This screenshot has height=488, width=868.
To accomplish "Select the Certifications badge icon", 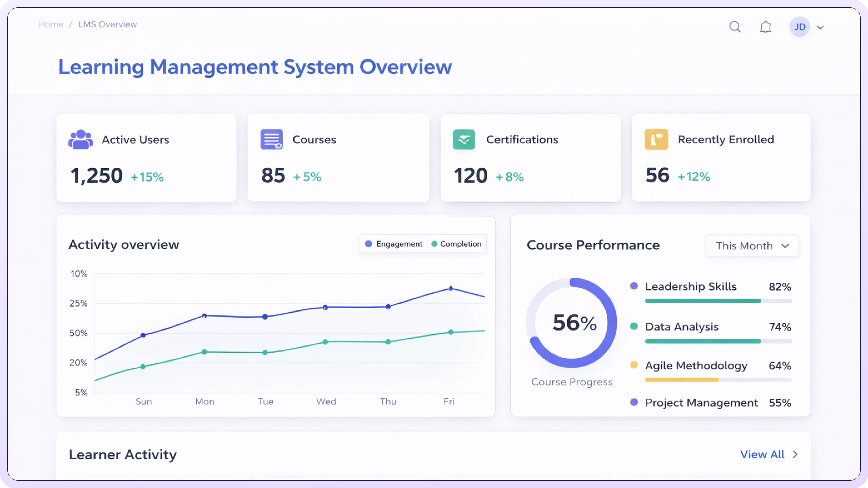I will pos(463,139).
